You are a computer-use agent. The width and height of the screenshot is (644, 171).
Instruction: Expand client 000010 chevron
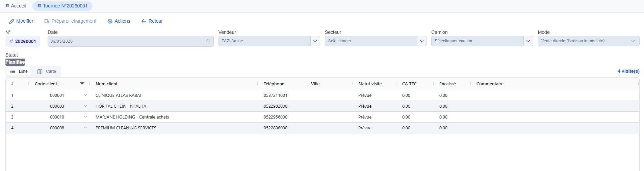click(x=85, y=117)
